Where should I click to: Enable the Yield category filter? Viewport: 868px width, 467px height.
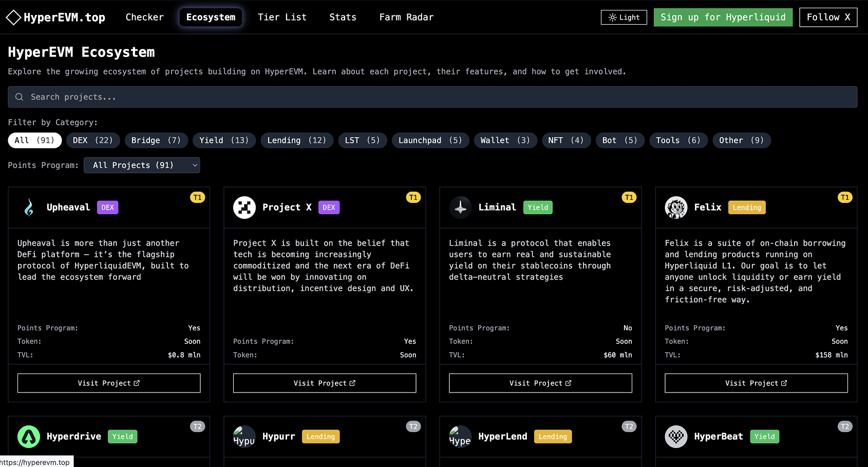coord(224,140)
